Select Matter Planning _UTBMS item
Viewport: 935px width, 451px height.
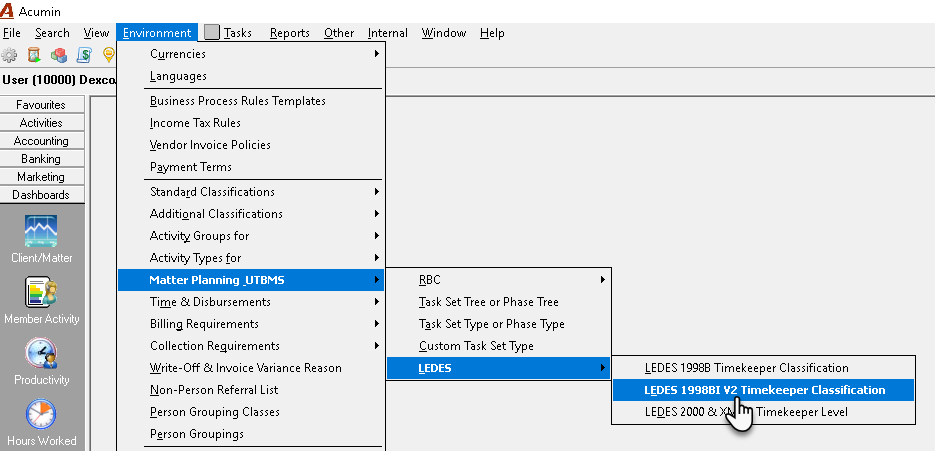click(251, 280)
